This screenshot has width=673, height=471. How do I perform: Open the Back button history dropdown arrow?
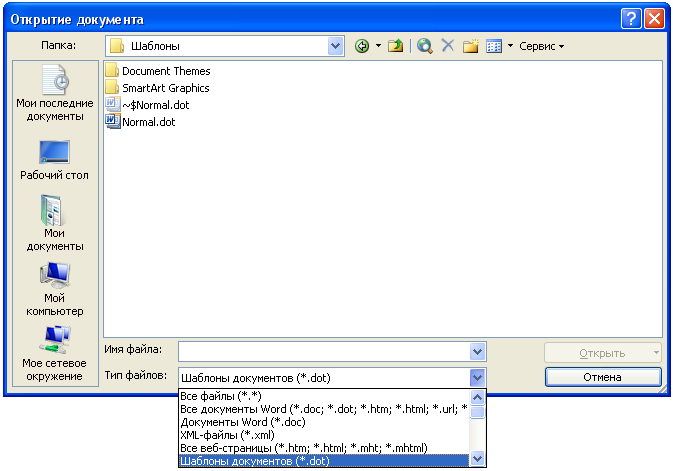pyautogui.click(x=378, y=46)
